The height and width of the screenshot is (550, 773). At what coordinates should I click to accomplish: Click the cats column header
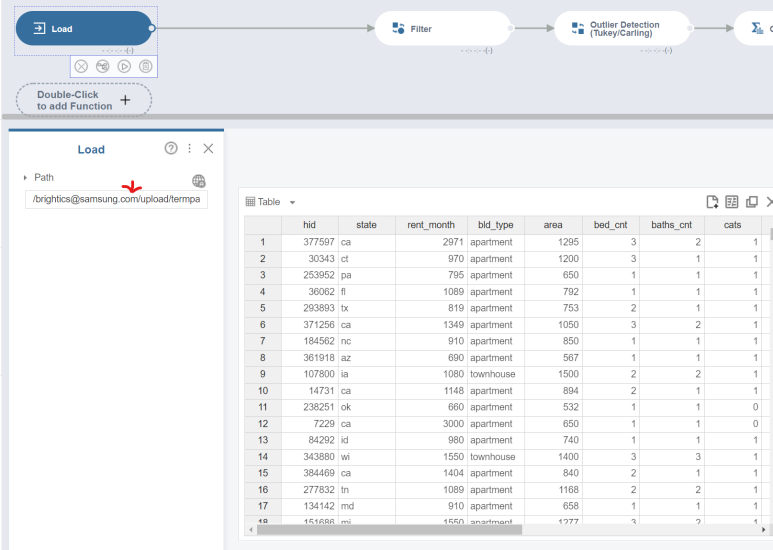(733, 225)
